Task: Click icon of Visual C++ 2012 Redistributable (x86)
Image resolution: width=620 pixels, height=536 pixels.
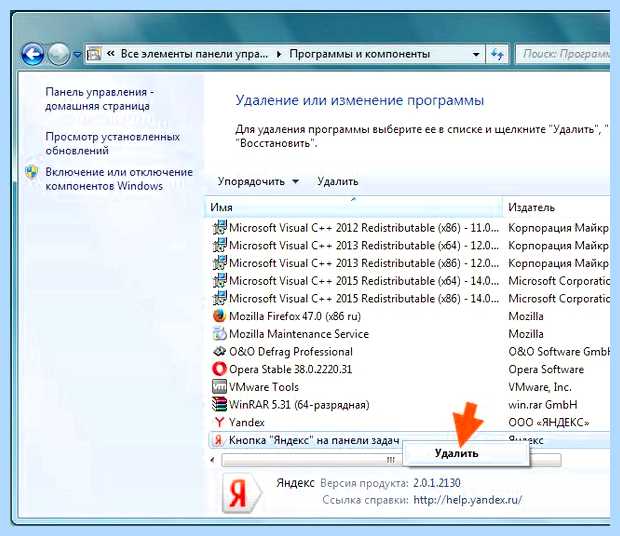Action: [x=219, y=228]
